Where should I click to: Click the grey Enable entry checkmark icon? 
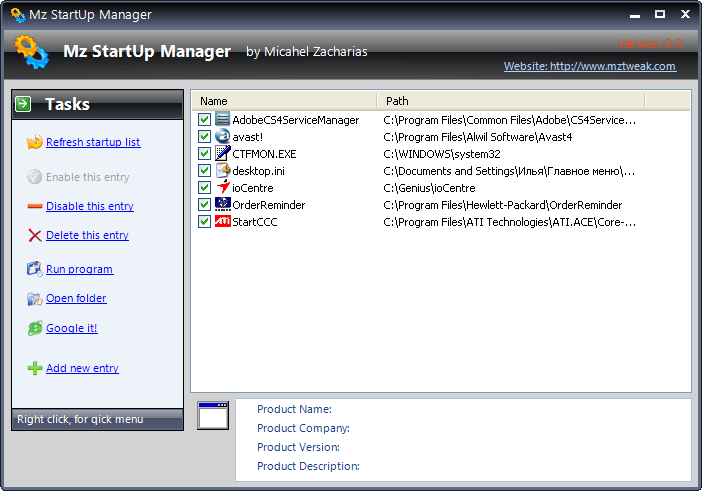[x=34, y=177]
